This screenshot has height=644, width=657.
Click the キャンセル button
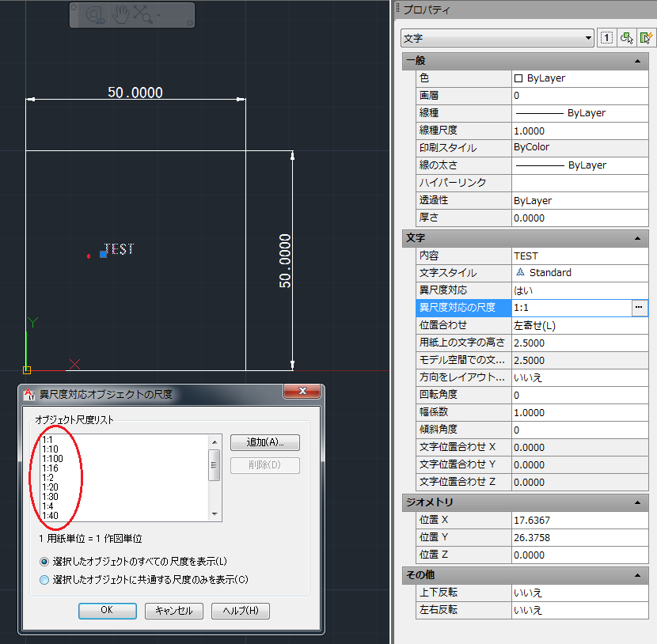coord(174,610)
